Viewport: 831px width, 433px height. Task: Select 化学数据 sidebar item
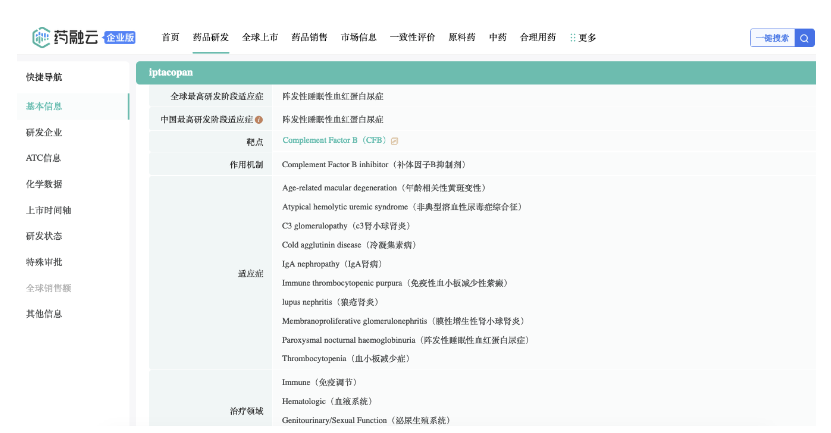tap(45, 184)
